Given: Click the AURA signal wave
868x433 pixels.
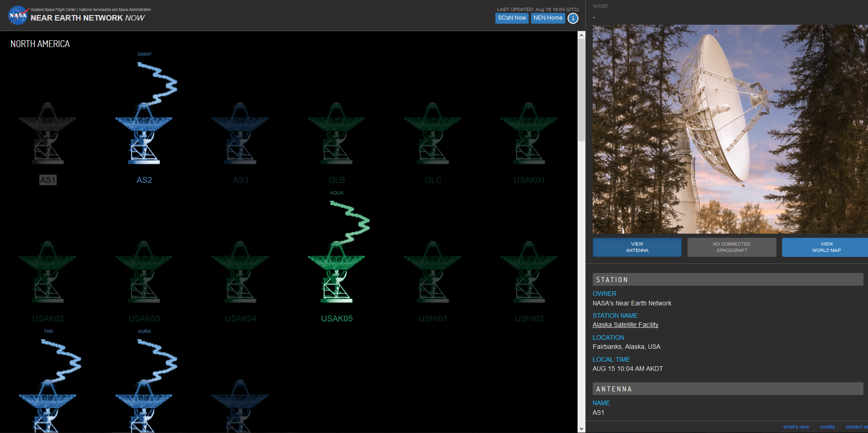Looking at the screenshot, I should 157,360.
